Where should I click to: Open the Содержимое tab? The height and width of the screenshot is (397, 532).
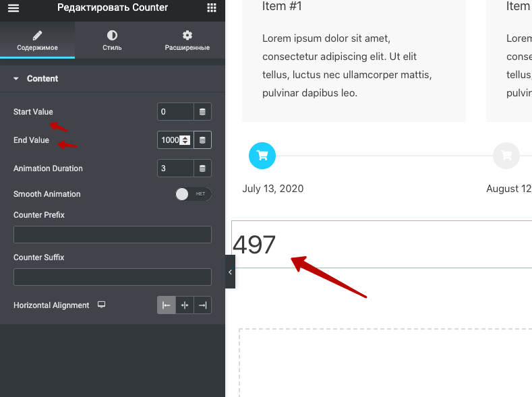tap(37, 40)
